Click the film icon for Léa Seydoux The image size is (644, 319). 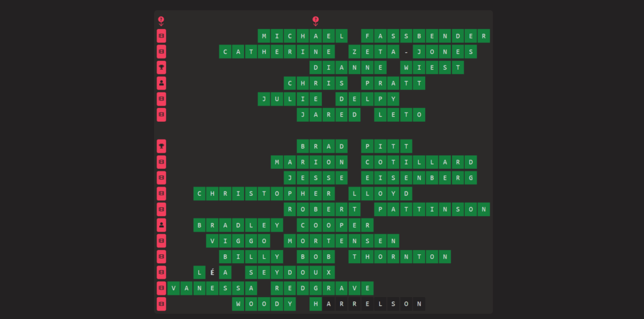click(x=162, y=273)
